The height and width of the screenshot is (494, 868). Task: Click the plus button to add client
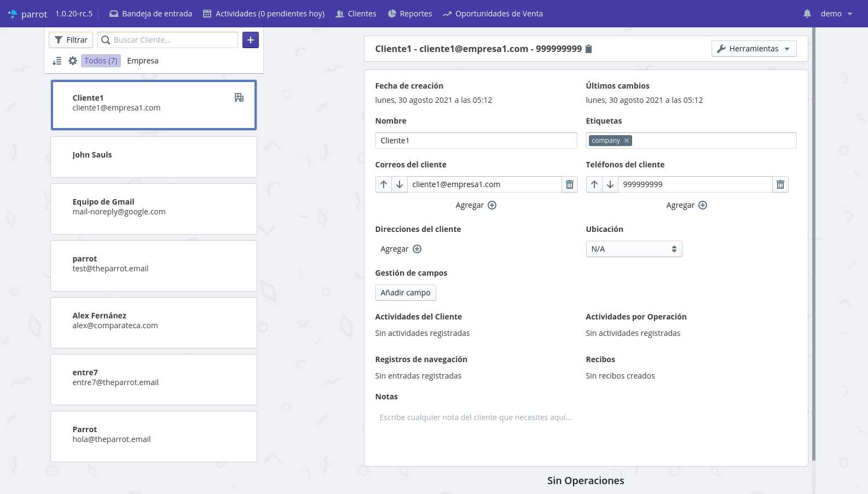[251, 40]
